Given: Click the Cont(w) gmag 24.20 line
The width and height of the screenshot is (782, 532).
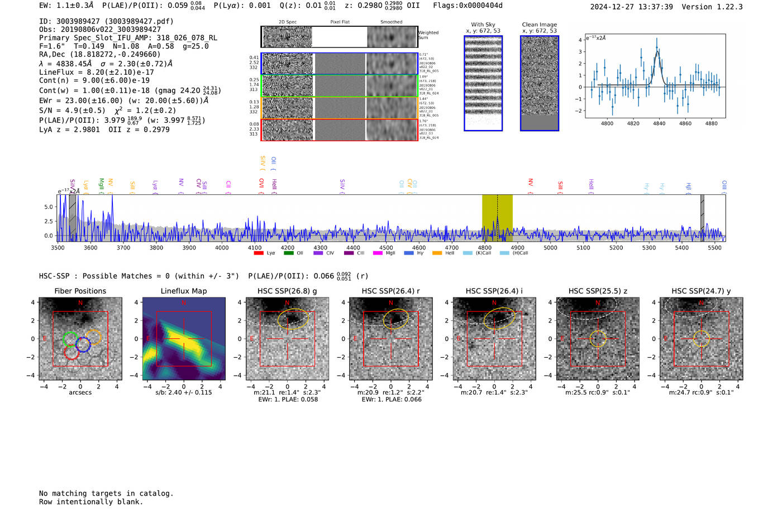Looking at the screenshot, I should coord(130,90).
